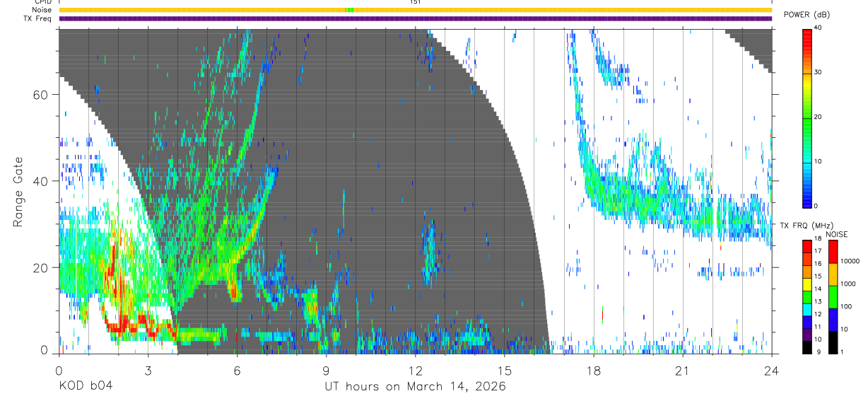Click the 'TX FRQ (MHz)' legend title
This screenshot has width=868, height=401.
(x=807, y=226)
